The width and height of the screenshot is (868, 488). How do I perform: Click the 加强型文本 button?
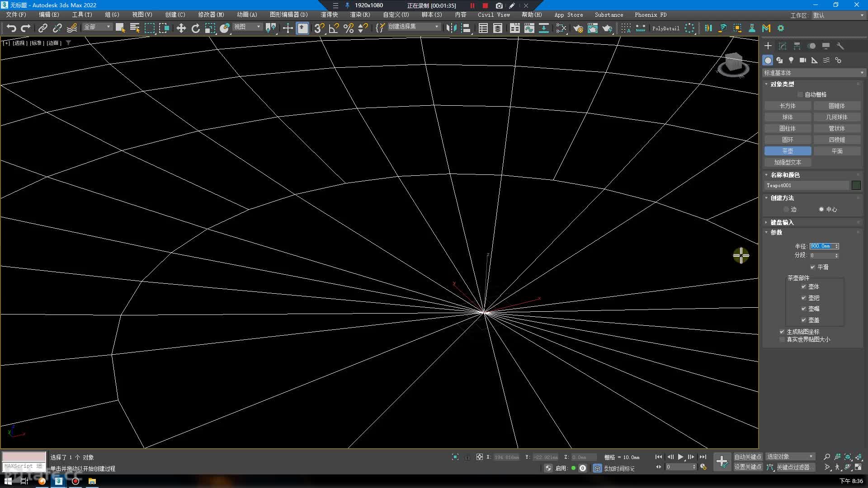coord(788,162)
